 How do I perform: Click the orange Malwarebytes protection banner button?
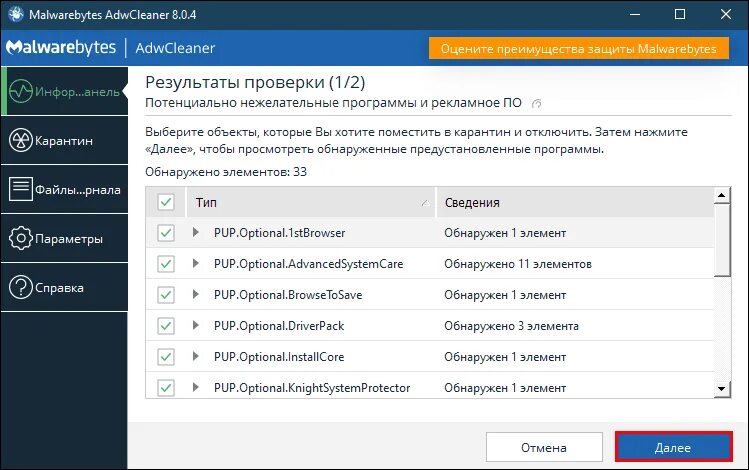[x=578, y=49]
